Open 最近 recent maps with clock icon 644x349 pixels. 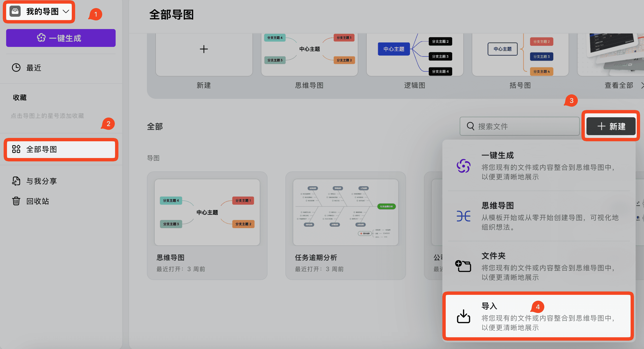pos(34,68)
